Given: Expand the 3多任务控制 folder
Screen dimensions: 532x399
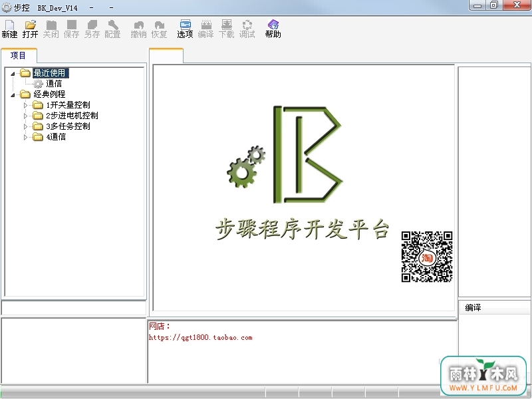Looking at the screenshot, I should click(25, 126).
